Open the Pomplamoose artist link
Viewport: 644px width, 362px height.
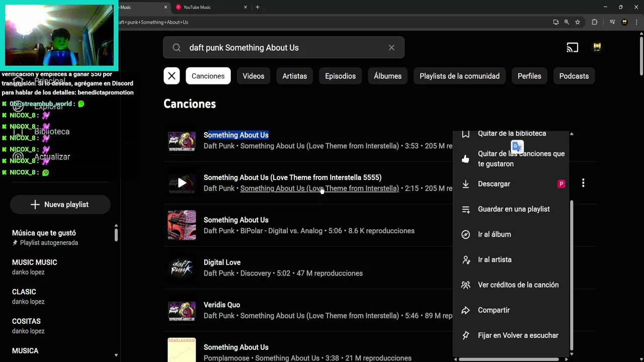[x=227, y=358]
